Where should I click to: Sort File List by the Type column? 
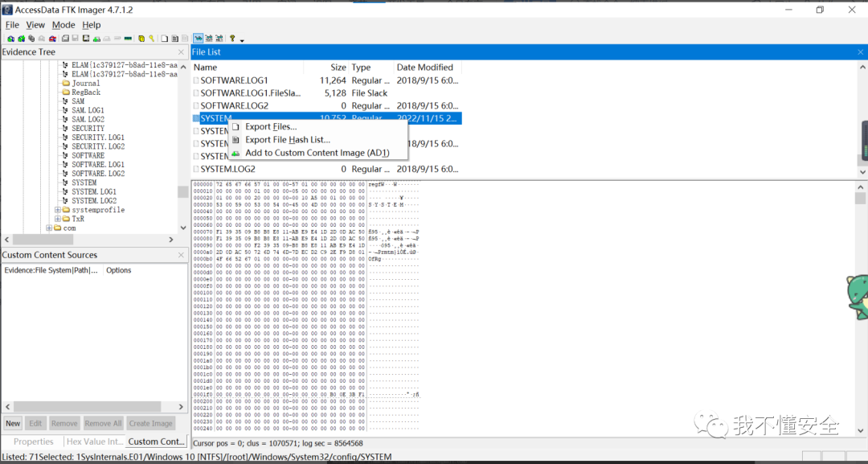click(371, 67)
